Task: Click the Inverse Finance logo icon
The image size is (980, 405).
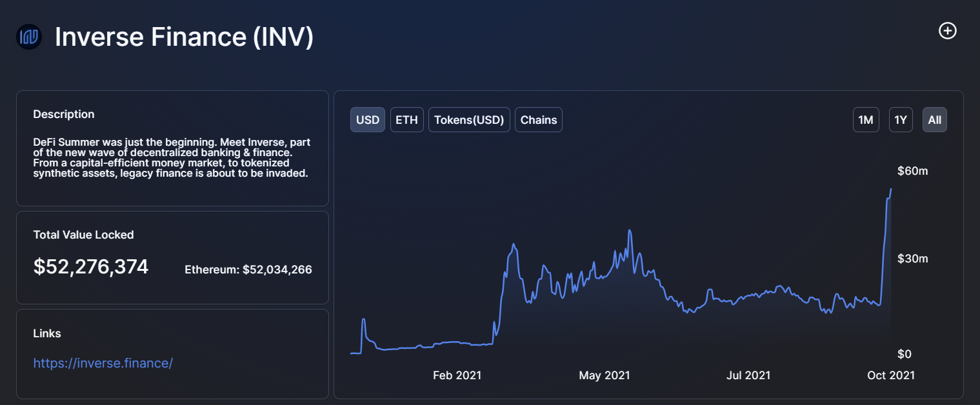Action: click(29, 37)
